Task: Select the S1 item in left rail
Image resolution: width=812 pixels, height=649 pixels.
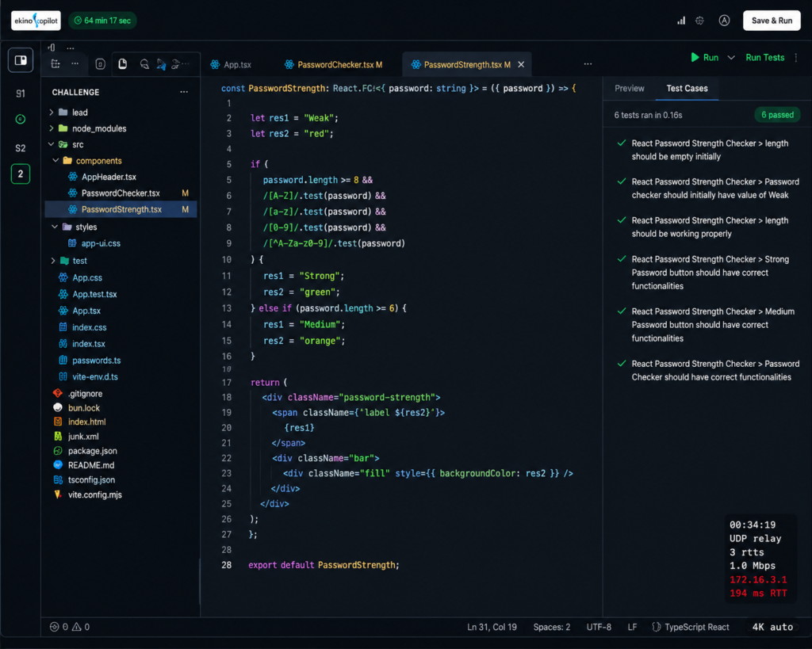Action: pos(20,94)
